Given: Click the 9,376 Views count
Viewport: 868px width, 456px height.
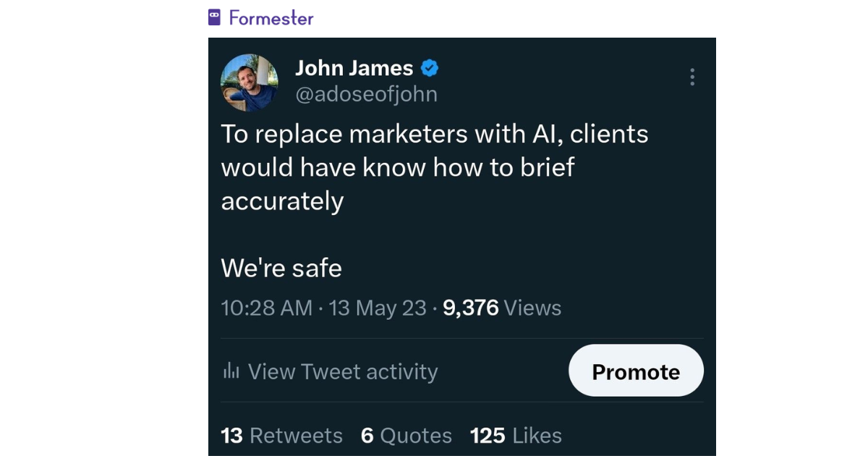Looking at the screenshot, I should 502,308.
